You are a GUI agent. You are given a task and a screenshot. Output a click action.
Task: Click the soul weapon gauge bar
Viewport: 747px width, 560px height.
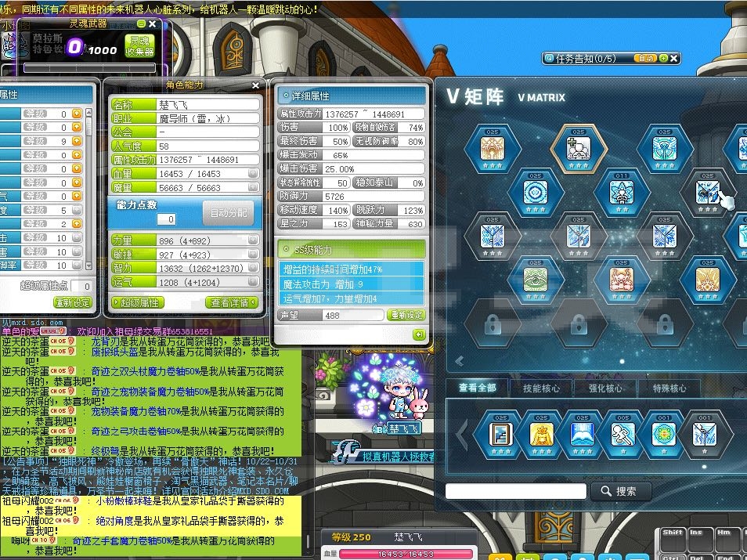tap(90, 67)
